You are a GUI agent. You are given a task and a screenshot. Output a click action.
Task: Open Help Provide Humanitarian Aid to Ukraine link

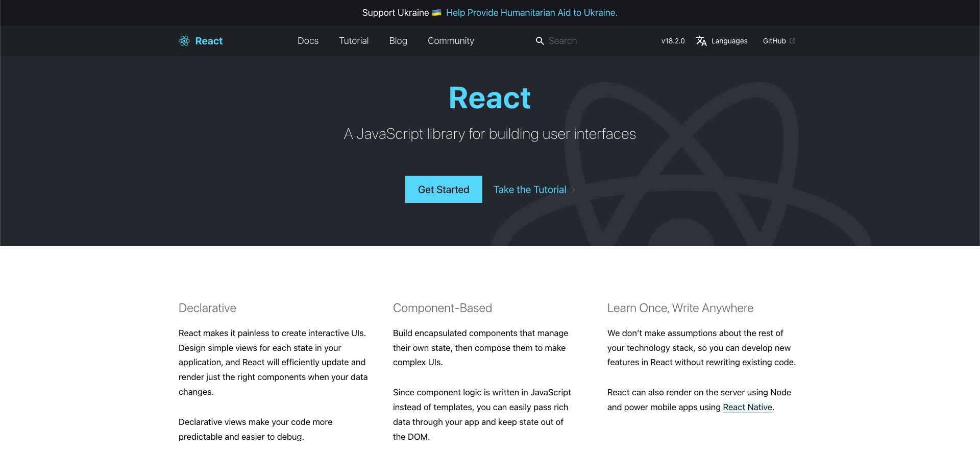click(x=531, y=13)
